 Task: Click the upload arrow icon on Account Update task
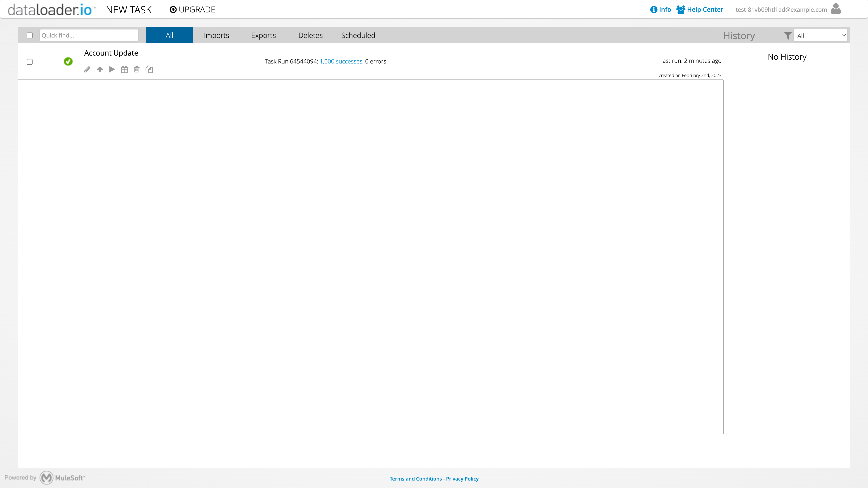point(100,69)
